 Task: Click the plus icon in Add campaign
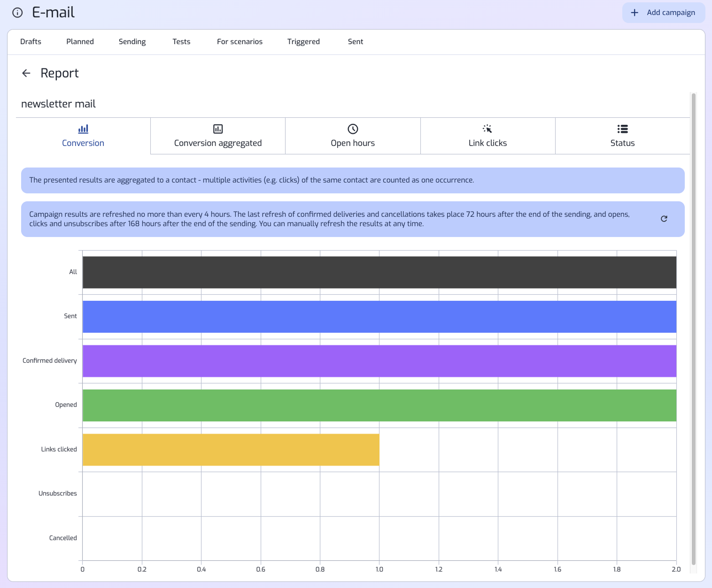click(635, 13)
